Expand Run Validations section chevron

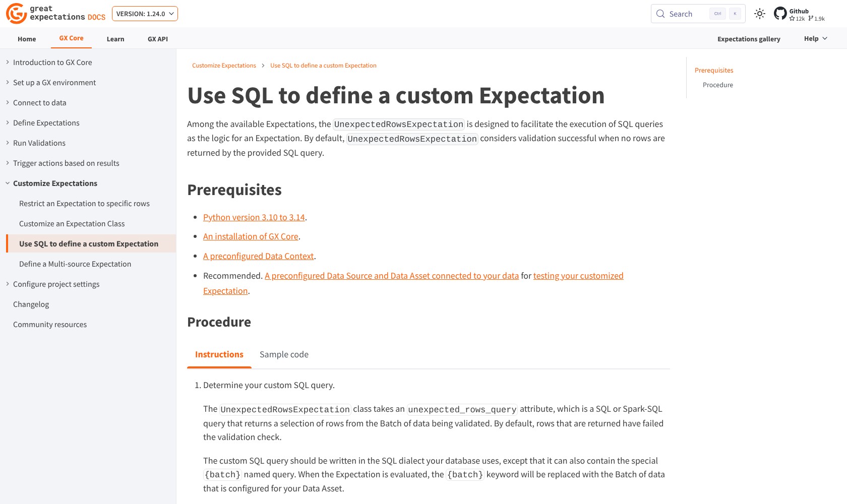8,143
